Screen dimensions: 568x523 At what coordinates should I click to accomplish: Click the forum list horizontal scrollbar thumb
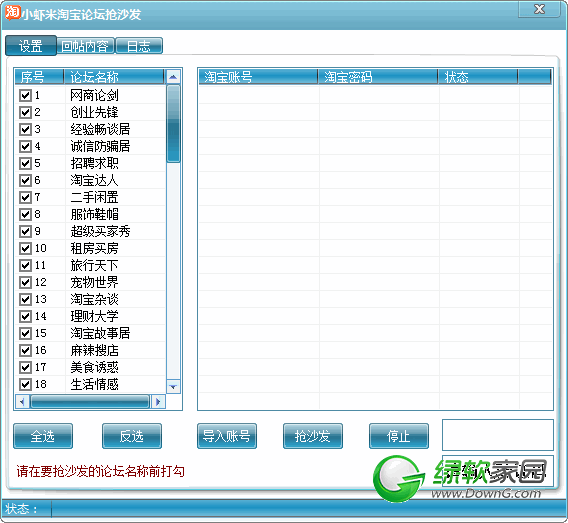point(90,402)
